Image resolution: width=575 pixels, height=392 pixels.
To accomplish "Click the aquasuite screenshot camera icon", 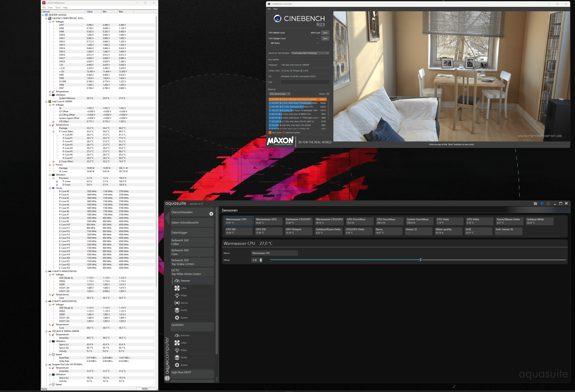I will [x=535, y=204].
